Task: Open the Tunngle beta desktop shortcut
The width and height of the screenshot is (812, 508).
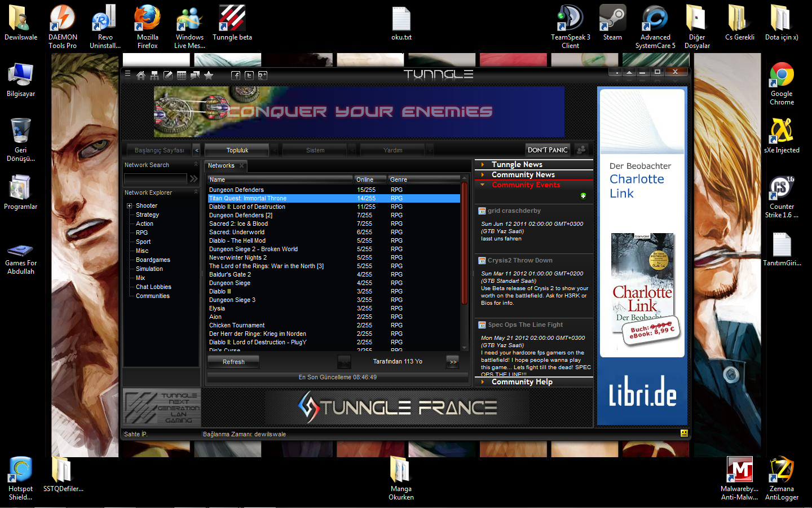Action: click(x=232, y=23)
